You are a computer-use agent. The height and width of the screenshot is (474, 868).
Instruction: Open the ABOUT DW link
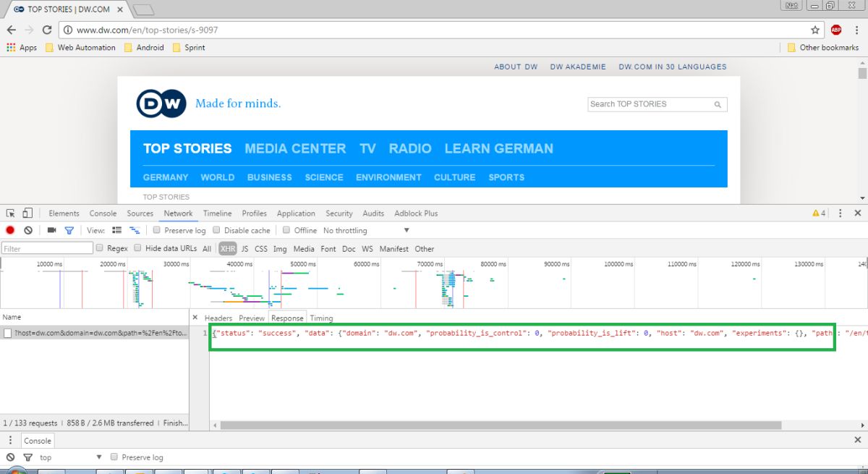(x=516, y=67)
